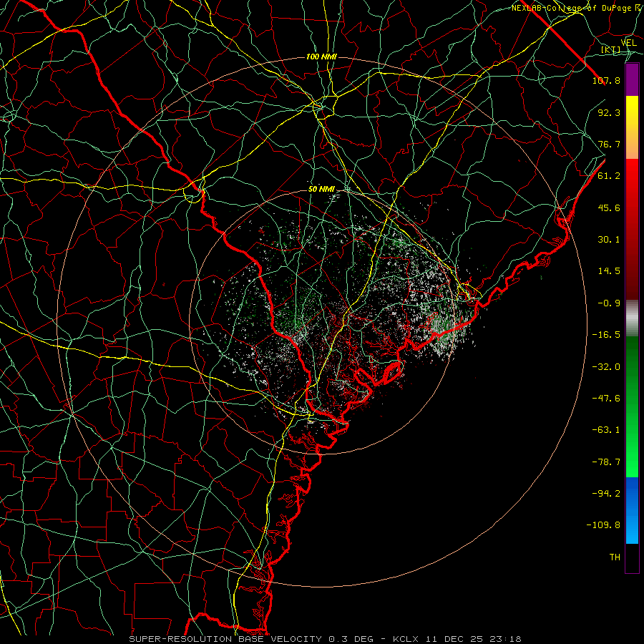This screenshot has width=644, height=644.
Task: Click the -78.7 legend value
Action: click(x=606, y=462)
